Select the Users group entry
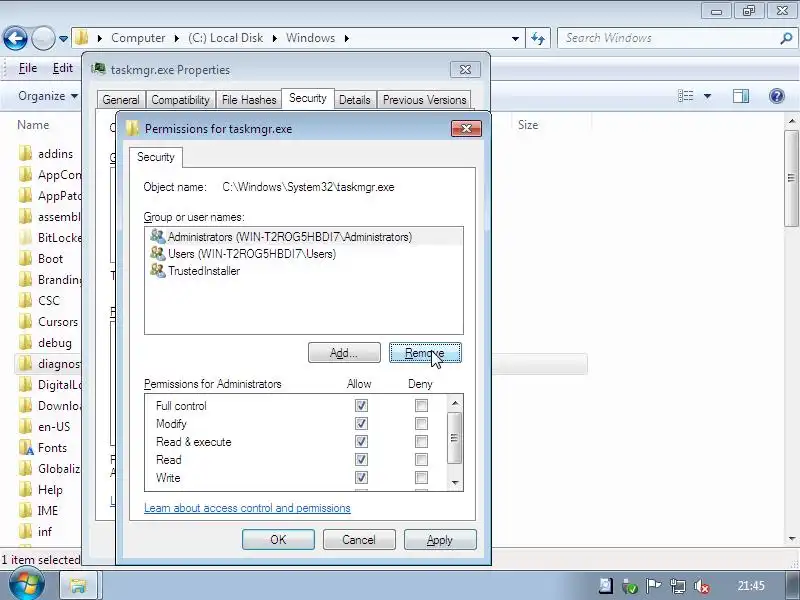 (x=304, y=254)
